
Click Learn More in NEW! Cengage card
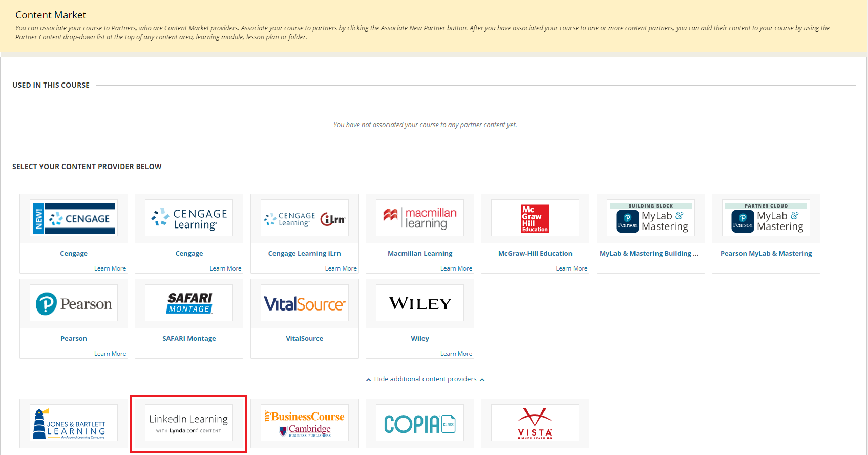pyautogui.click(x=110, y=268)
